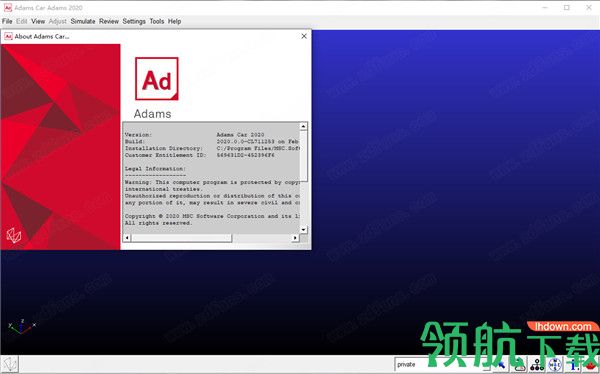Click the compass view orientation icon in status bar
The width and height of the screenshot is (600, 374).
[x=554, y=364]
